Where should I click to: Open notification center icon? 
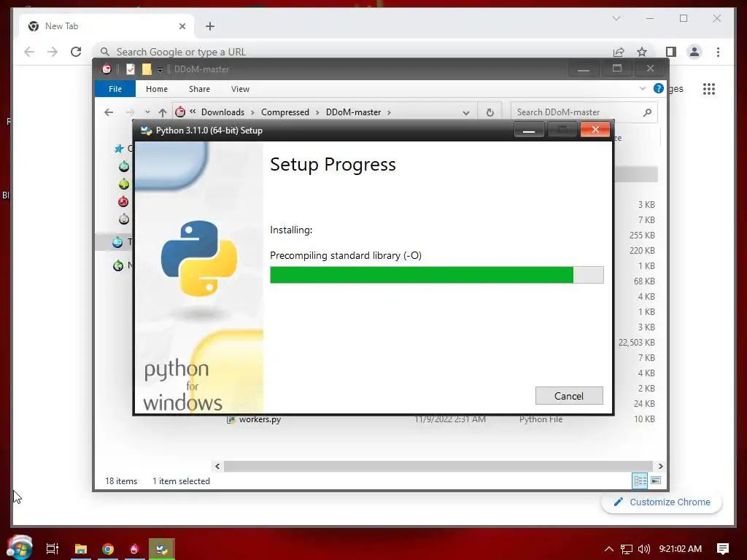pyautogui.click(x=723, y=548)
